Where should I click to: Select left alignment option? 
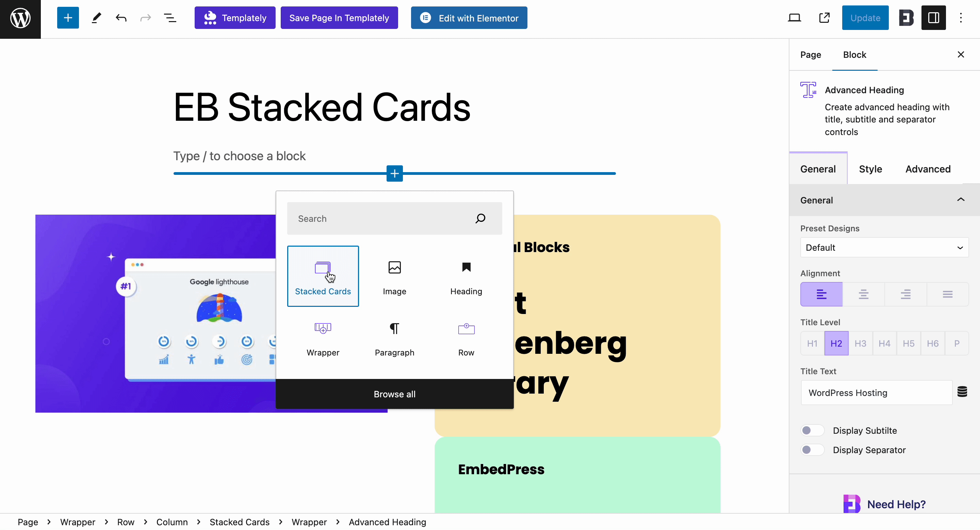pyautogui.click(x=821, y=294)
